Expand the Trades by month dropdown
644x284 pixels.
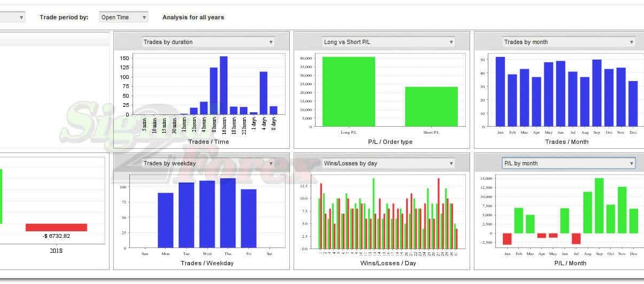(x=569, y=42)
